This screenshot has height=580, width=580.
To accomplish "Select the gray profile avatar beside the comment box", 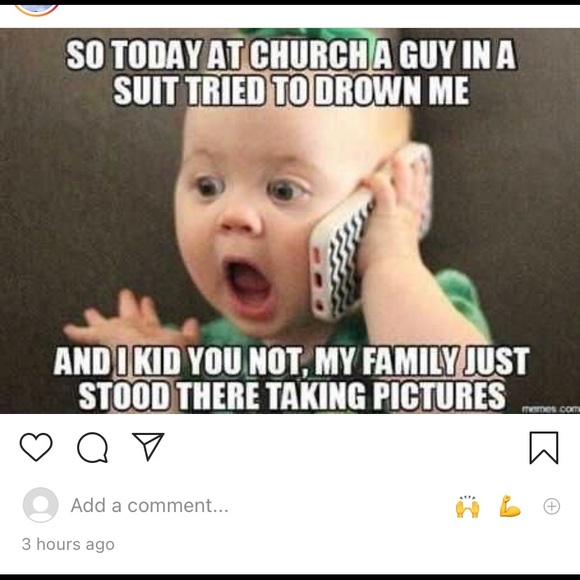I will (x=40, y=505).
